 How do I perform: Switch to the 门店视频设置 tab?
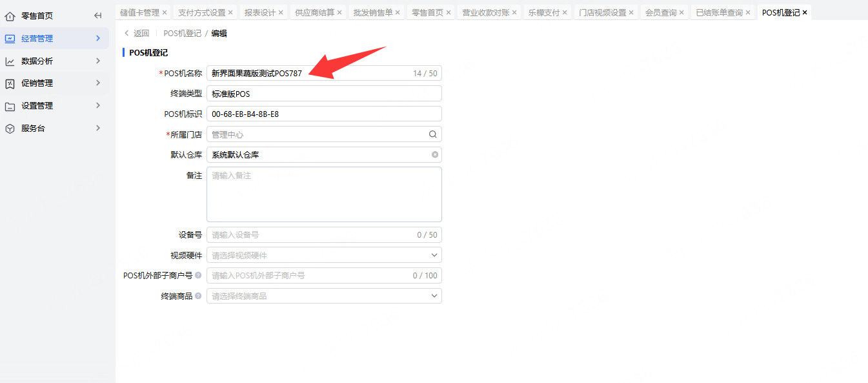click(603, 12)
